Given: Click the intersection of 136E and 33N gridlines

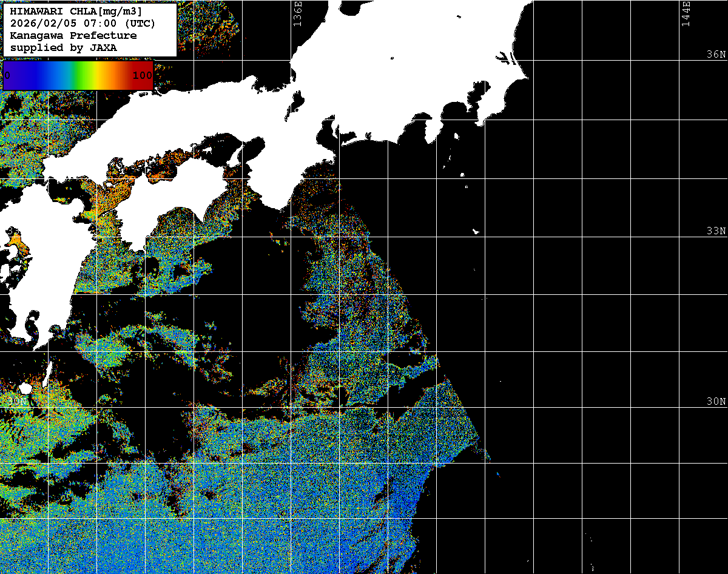Looking at the screenshot, I should click(x=291, y=237).
